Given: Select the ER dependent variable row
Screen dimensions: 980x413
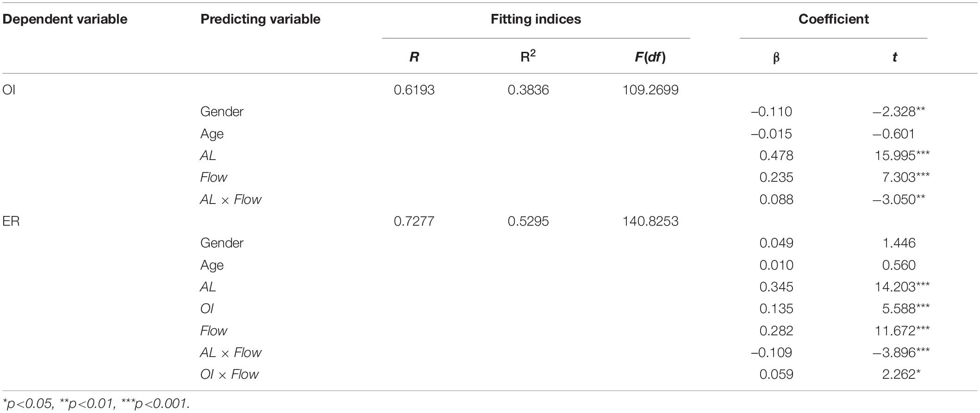Looking at the screenshot, I should pyautogui.click(x=490, y=221).
